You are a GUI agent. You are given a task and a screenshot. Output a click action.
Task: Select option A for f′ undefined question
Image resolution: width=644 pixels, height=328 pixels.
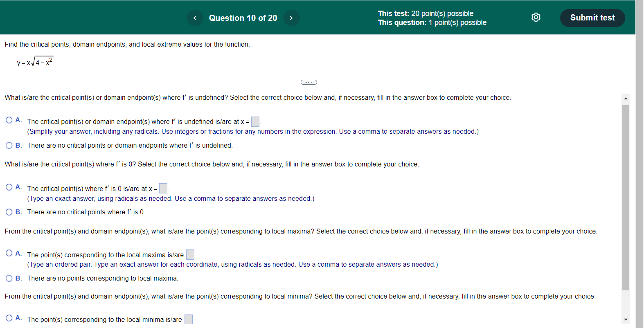[x=9, y=120]
